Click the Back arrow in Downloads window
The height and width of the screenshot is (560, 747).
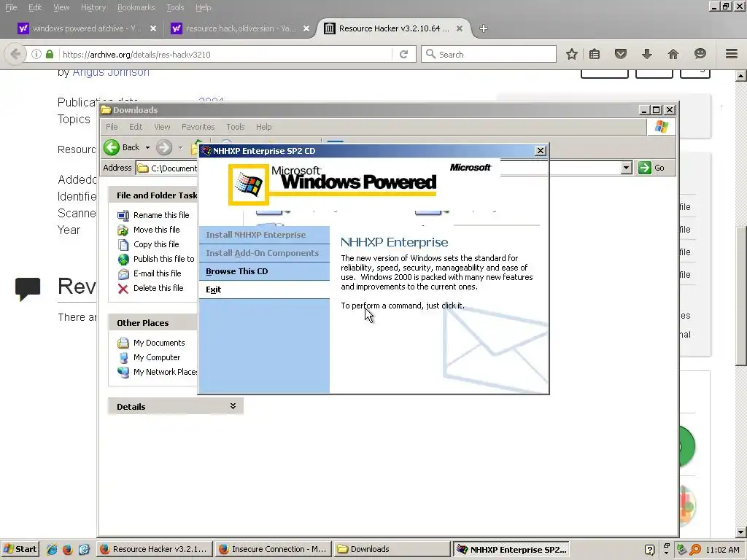[x=112, y=147]
